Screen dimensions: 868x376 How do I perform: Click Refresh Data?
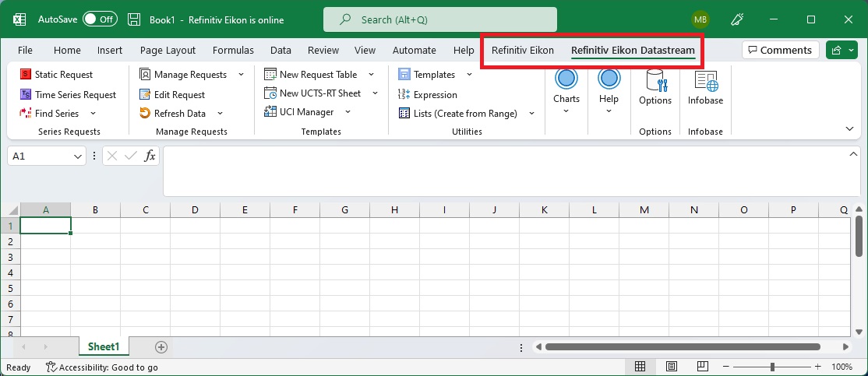(173, 114)
